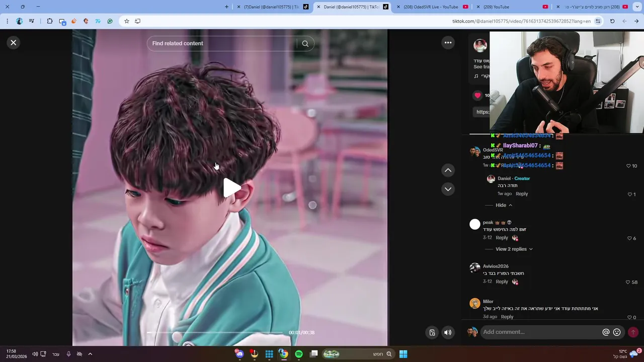
Task: Open the Chrome three-dot menu
Action: (7, 21)
